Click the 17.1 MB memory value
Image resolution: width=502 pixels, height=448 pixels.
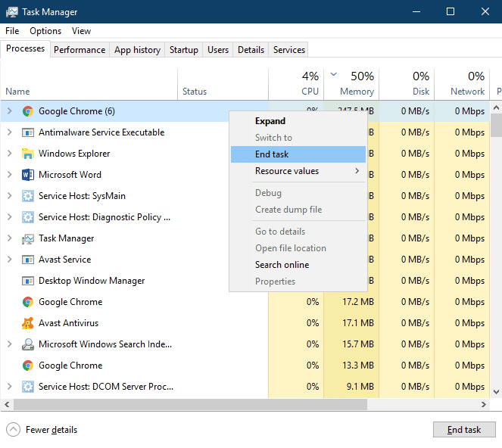point(358,323)
